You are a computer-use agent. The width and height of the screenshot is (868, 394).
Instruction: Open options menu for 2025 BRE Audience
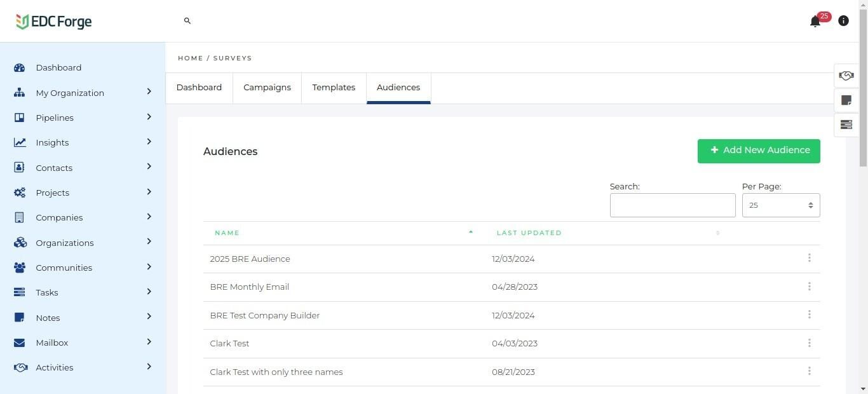point(809,258)
